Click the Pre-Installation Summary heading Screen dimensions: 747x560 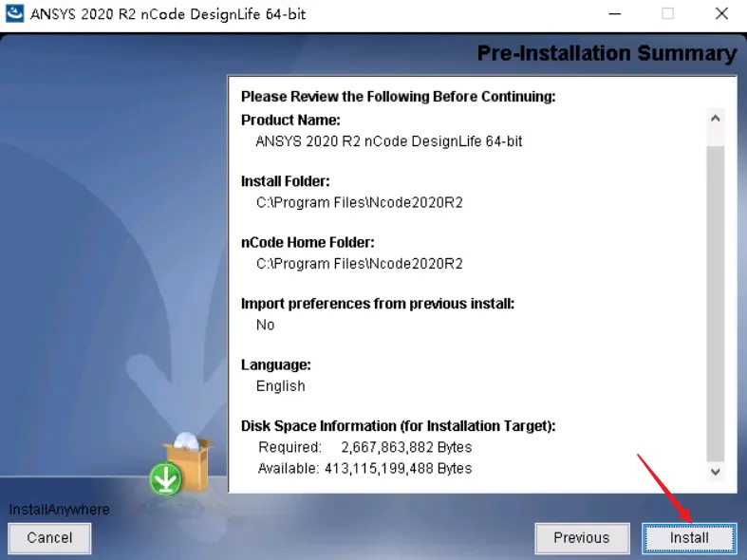pyautogui.click(x=607, y=53)
